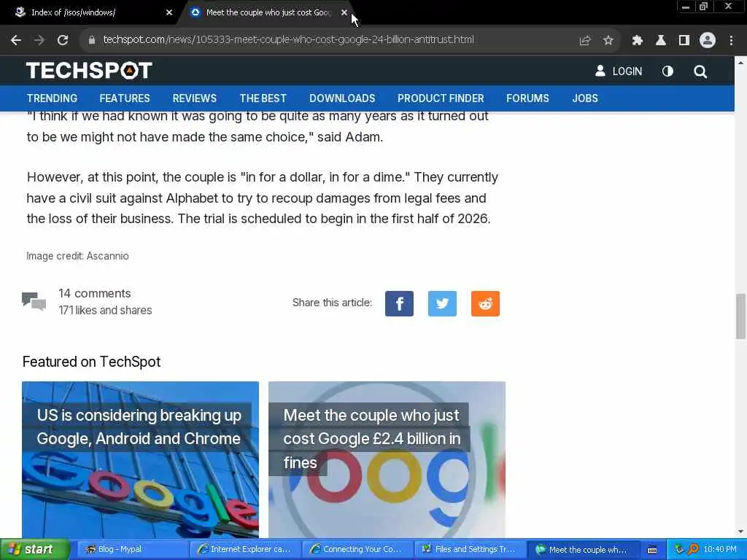The image size is (747, 560).
Task: Share article on Facebook
Action: pos(399,303)
